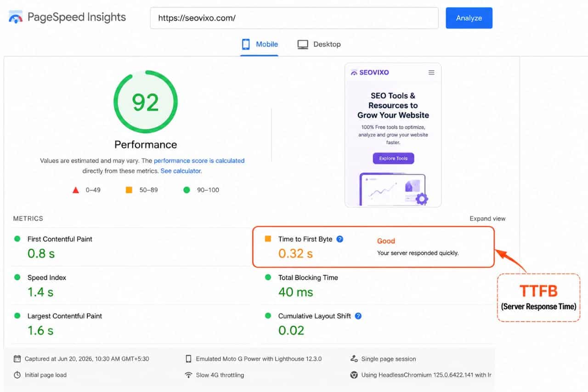Click the 0.32 s value
Viewport: 588px width, 392px height.
(295, 253)
